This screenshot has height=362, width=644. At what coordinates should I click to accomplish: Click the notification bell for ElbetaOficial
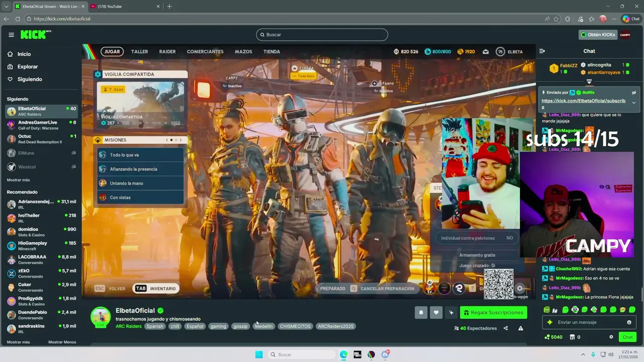421,313
